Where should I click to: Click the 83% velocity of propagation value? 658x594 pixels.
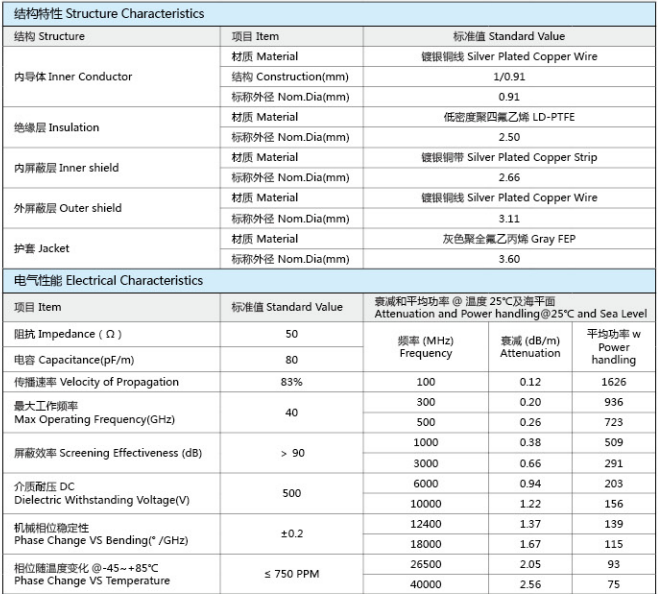tap(292, 382)
